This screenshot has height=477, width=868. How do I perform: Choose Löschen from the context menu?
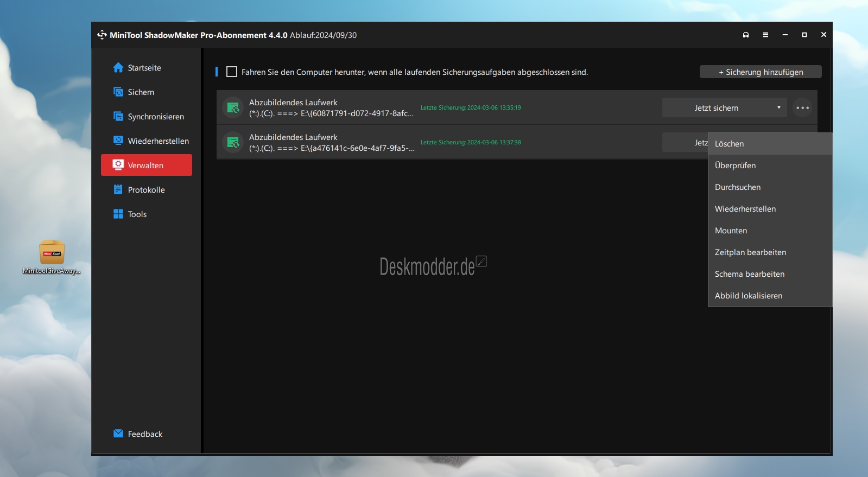(x=770, y=144)
